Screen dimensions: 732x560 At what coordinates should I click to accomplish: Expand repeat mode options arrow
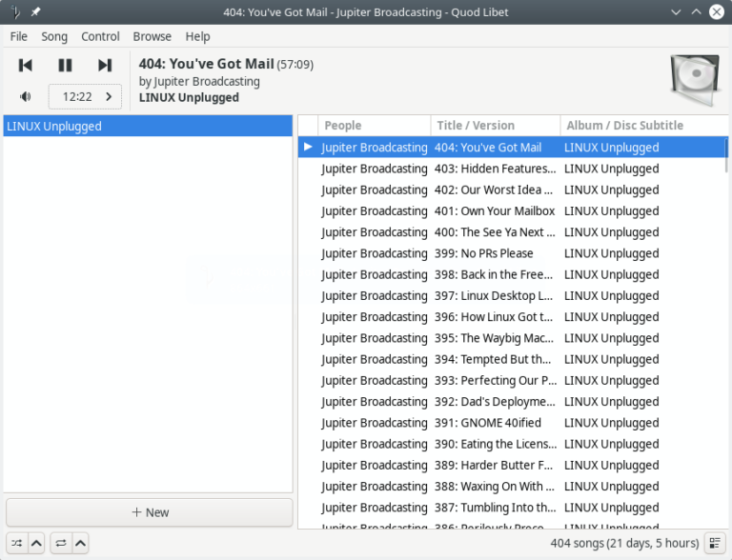pyautogui.click(x=80, y=543)
